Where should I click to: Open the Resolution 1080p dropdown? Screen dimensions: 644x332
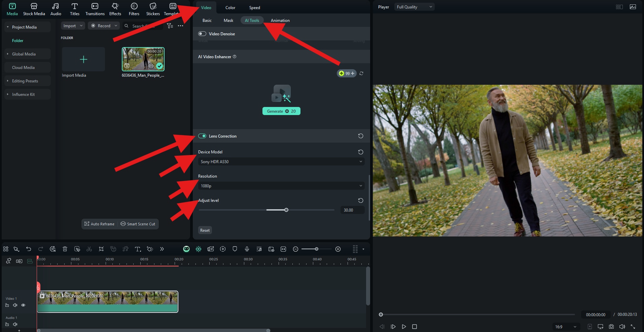[281, 186]
